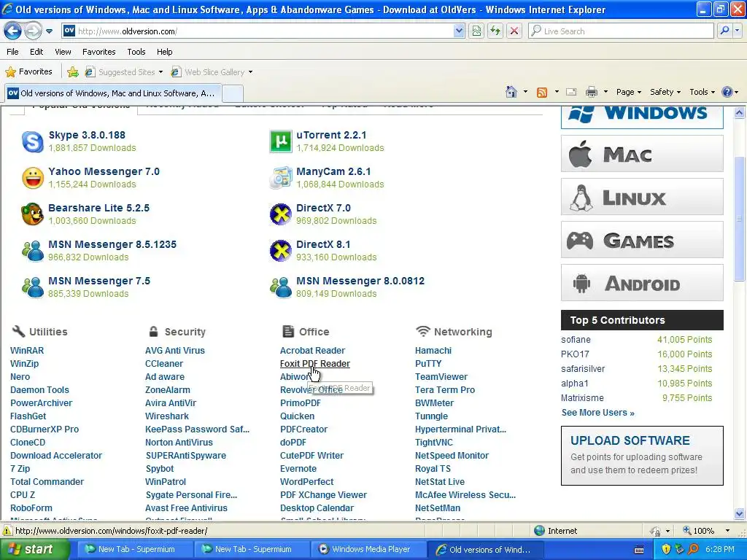Image resolution: width=747 pixels, height=560 pixels.
Task: Click the DirectX 7.0 icon
Action: click(x=281, y=214)
